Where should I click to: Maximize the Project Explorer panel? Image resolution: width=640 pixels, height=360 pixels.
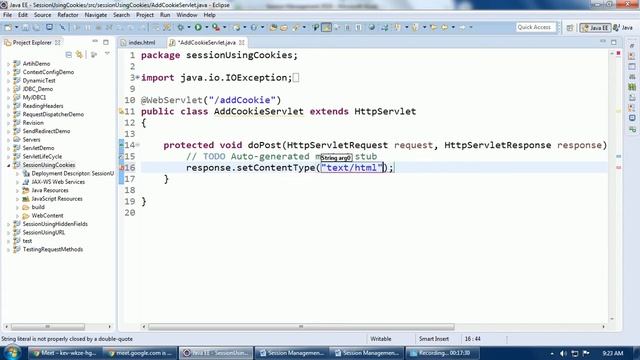(106, 42)
